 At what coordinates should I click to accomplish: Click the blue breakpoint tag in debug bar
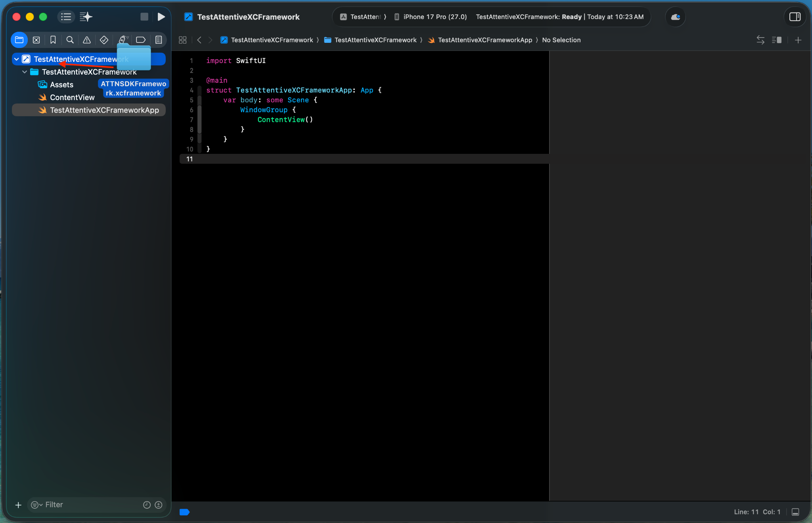[184, 512]
